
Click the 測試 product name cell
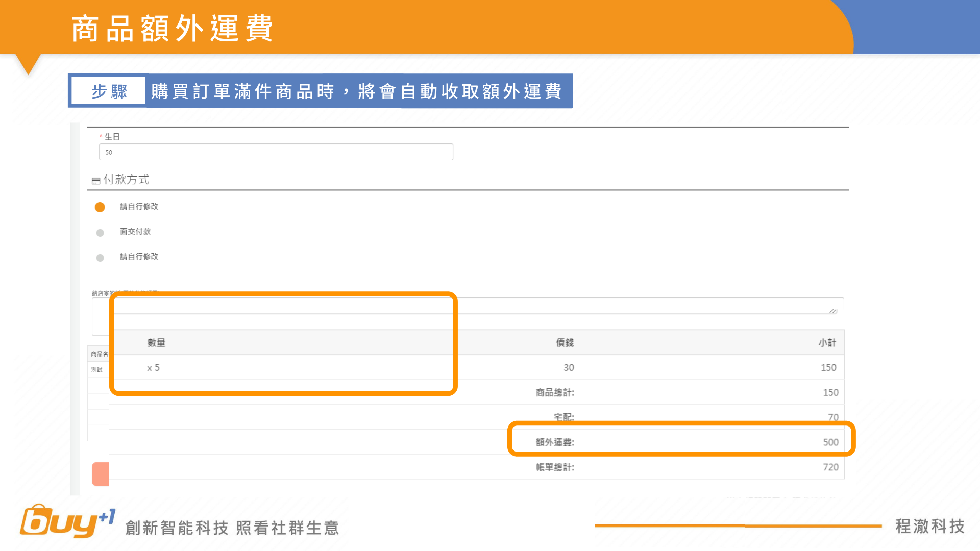[97, 370]
